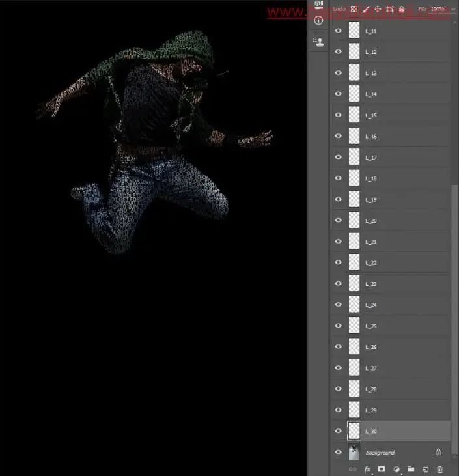
Task: Hide the L_17 layer
Action: pyautogui.click(x=338, y=157)
